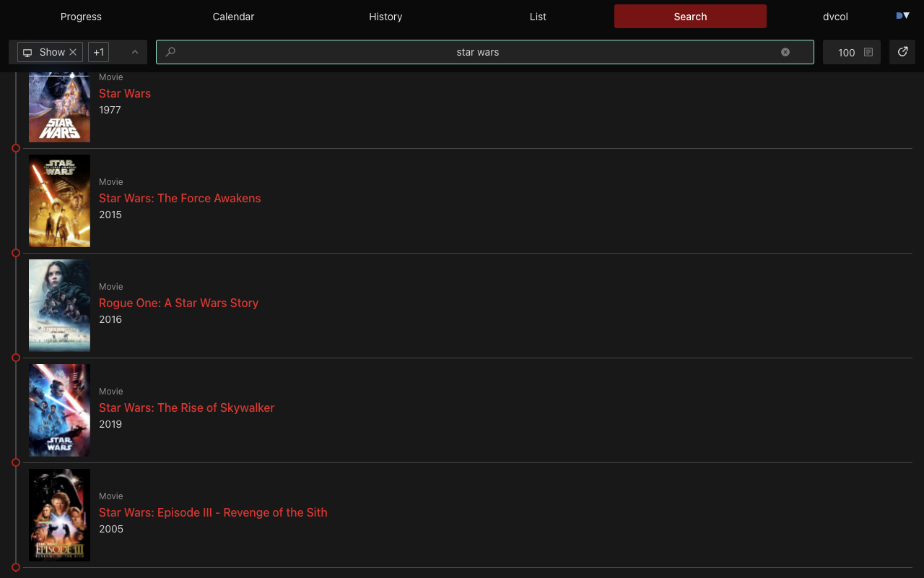Image resolution: width=924 pixels, height=578 pixels.
Task: Click the +1 filter chip
Action: pos(98,52)
